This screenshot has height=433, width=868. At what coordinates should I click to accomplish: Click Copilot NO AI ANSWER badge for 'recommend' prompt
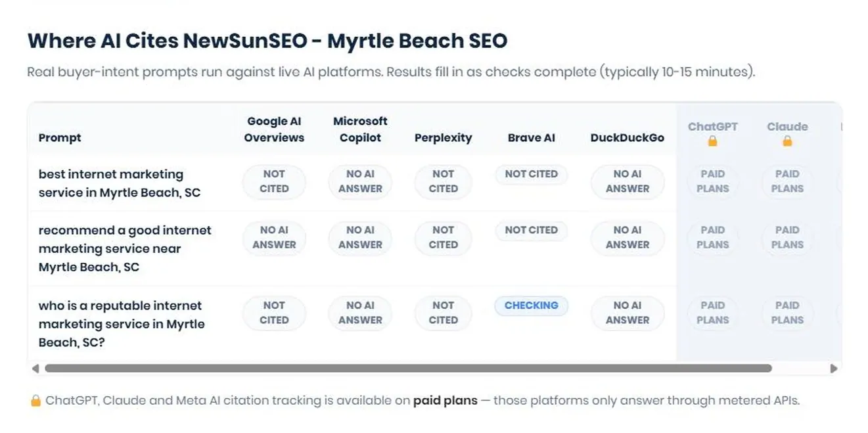[360, 237]
